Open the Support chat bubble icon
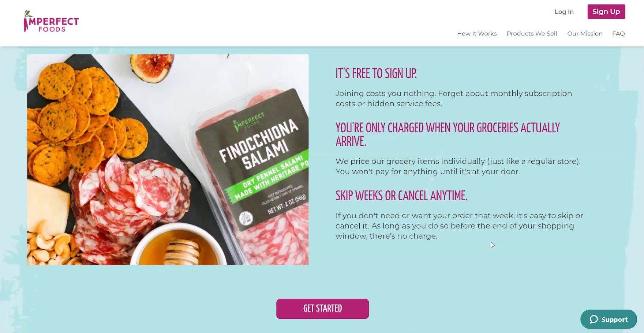644x333 pixels. point(594,319)
